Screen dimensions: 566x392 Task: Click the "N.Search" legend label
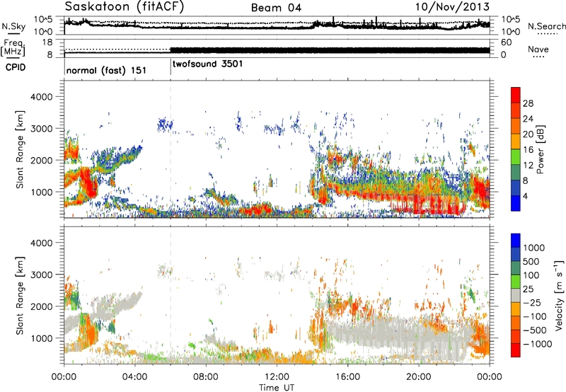(x=546, y=26)
